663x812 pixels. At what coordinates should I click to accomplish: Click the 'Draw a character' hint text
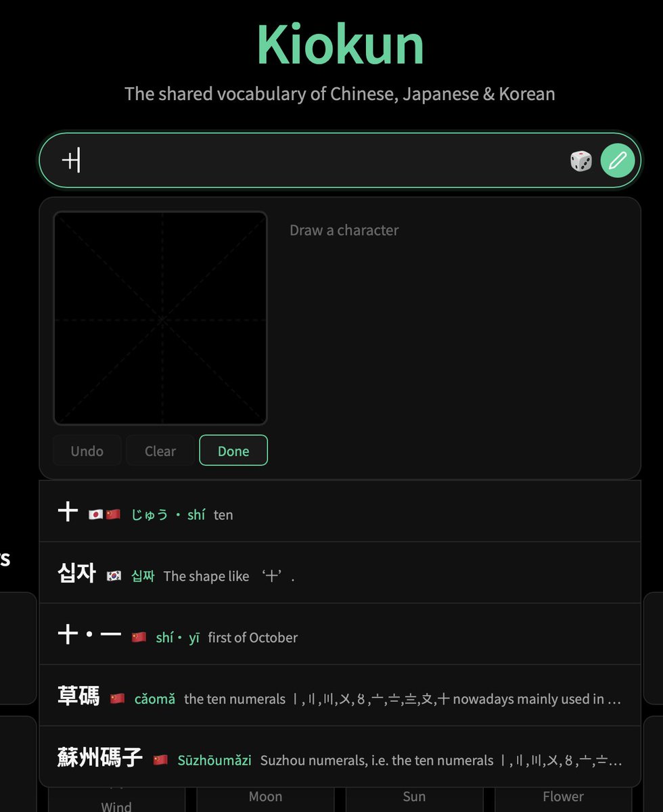click(x=344, y=230)
